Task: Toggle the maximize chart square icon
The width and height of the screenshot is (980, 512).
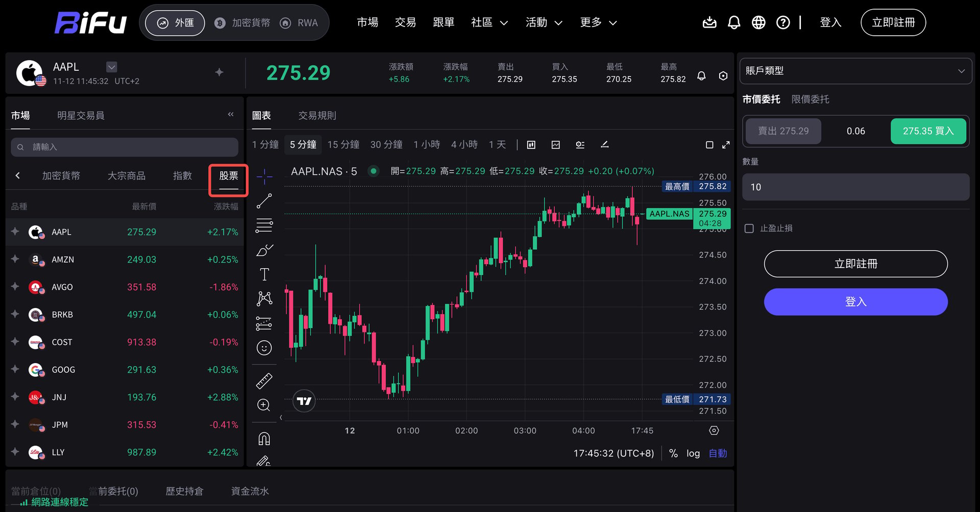Action: tap(709, 145)
